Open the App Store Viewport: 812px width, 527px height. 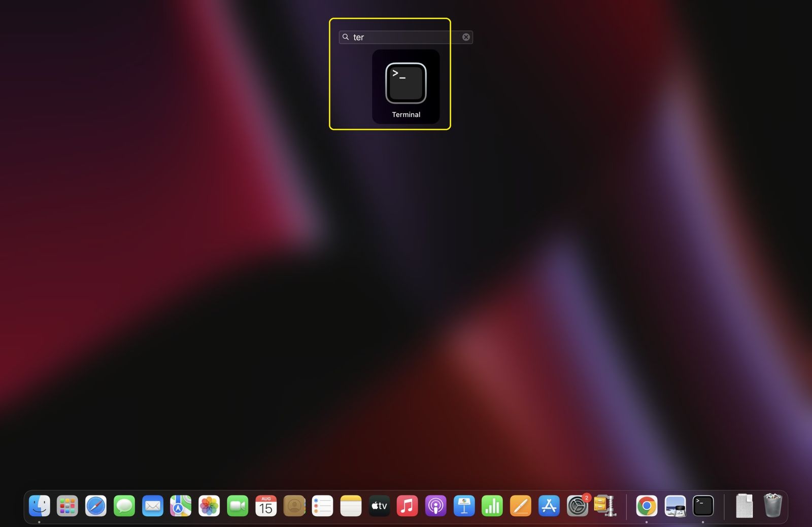click(x=549, y=506)
